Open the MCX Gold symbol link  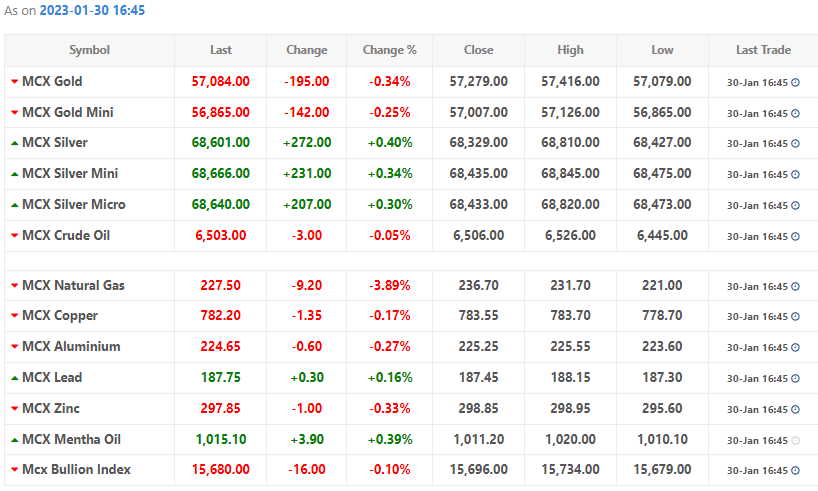(x=52, y=81)
